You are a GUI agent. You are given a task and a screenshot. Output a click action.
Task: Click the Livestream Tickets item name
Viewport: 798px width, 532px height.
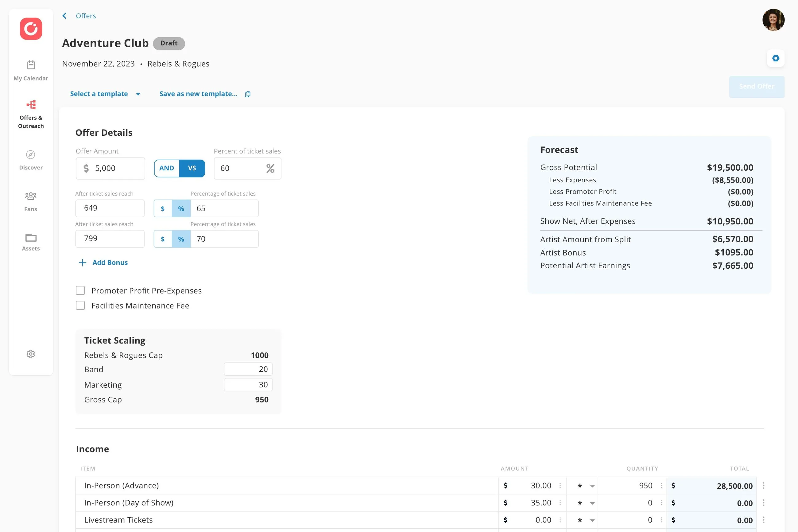(x=118, y=520)
